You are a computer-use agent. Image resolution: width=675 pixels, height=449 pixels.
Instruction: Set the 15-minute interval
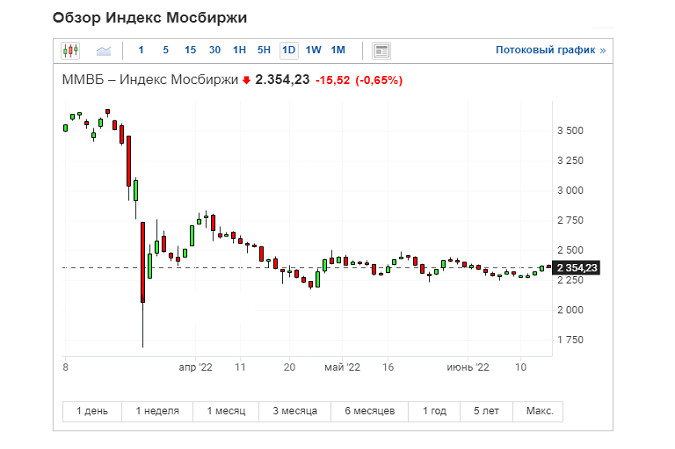coord(190,50)
